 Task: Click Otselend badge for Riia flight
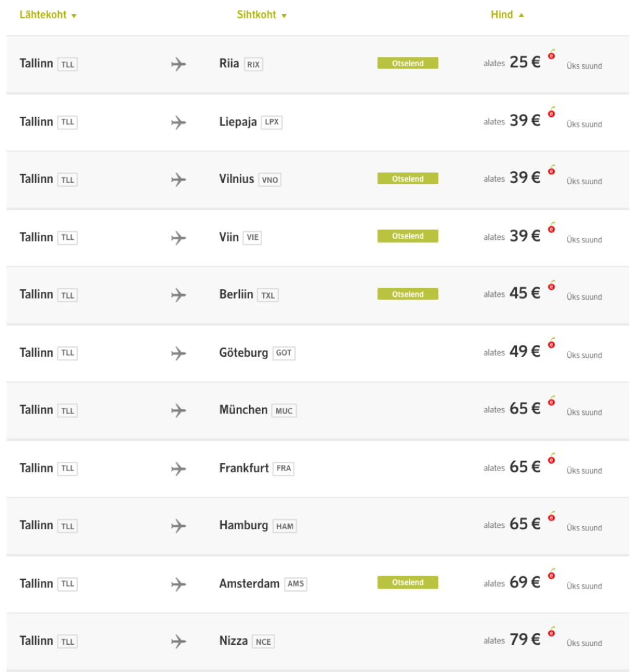point(407,63)
